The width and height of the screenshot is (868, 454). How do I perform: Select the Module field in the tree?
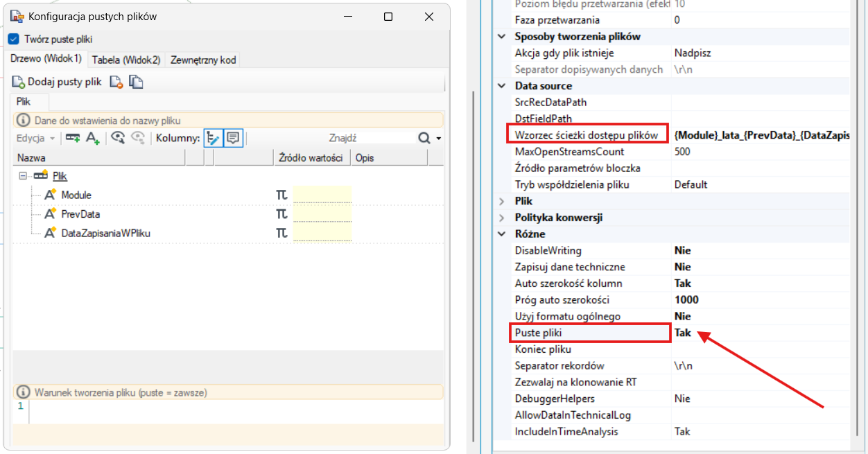coord(76,195)
